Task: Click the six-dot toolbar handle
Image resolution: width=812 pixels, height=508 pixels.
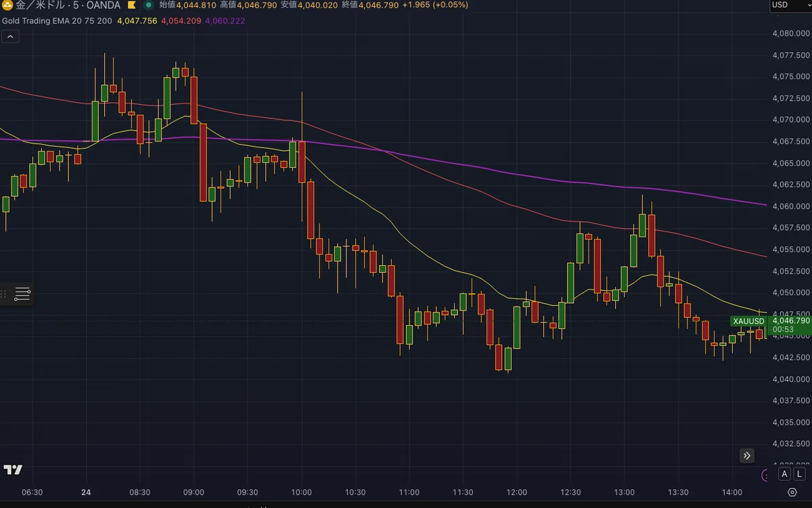Action: tap(4, 294)
